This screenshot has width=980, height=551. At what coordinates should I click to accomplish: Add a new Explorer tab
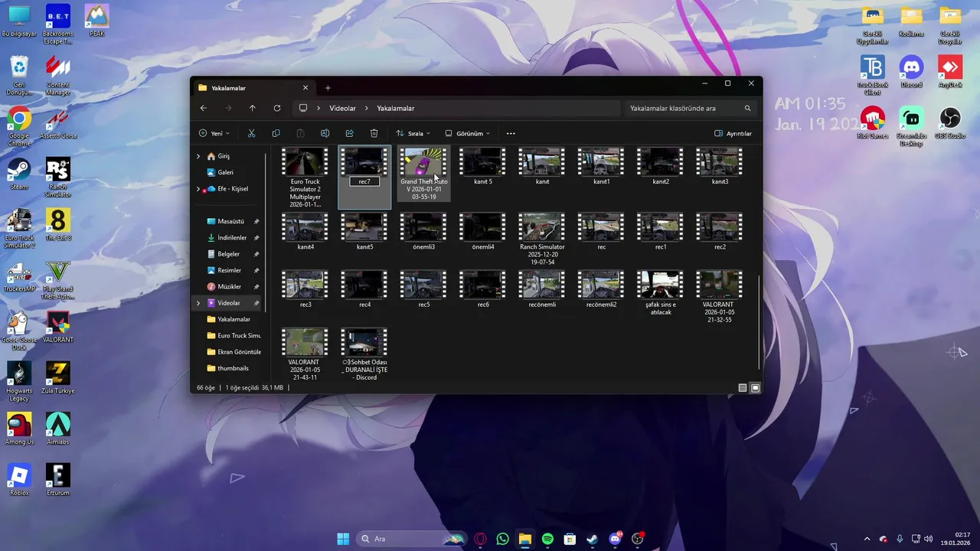[328, 88]
